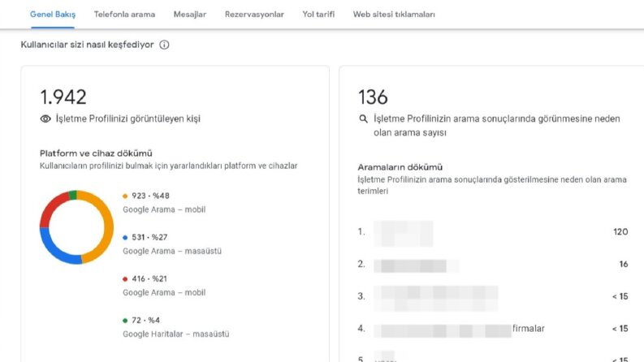Click 'Google Haritalar – masaüstü' legend label
This screenshot has width=644, height=362.
(x=175, y=334)
